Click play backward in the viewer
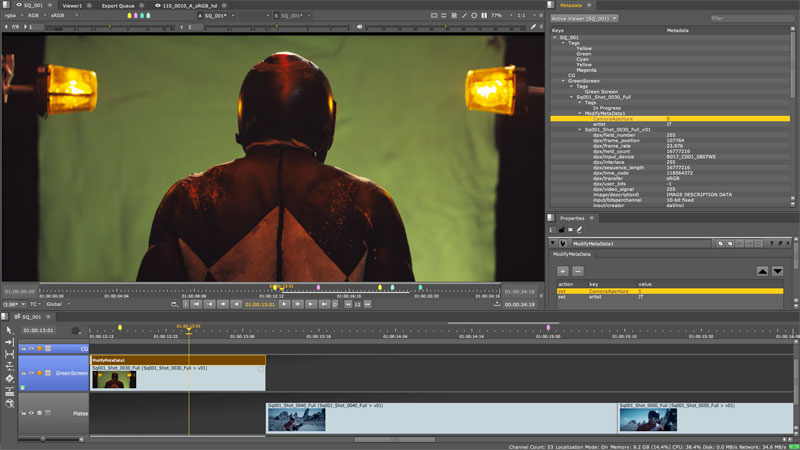 coord(236,304)
